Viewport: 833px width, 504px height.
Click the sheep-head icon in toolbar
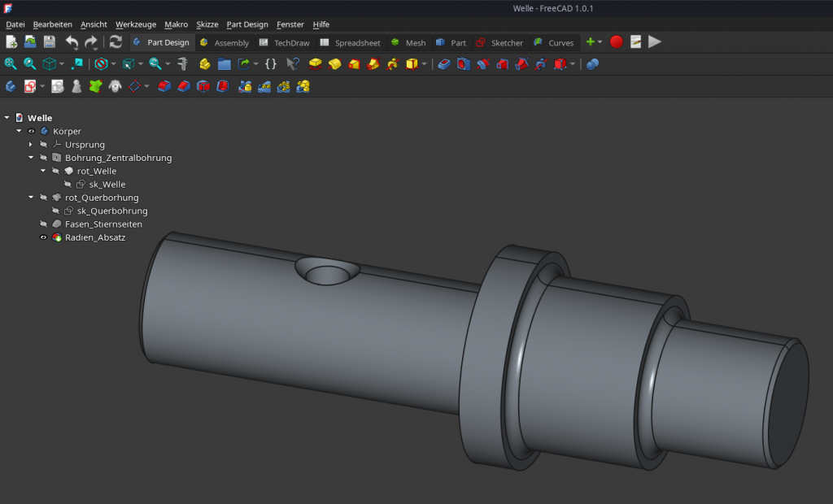116,85
